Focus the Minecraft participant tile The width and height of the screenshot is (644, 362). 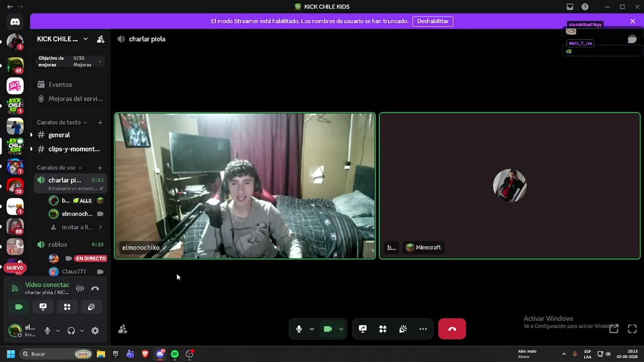coord(510,186)
